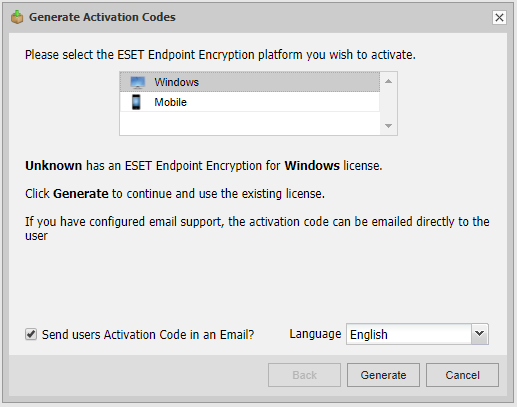This screenshot has height=407, width=517.
Task: Click the platform list scroll up arrow
Action: (x=388, y=81)
